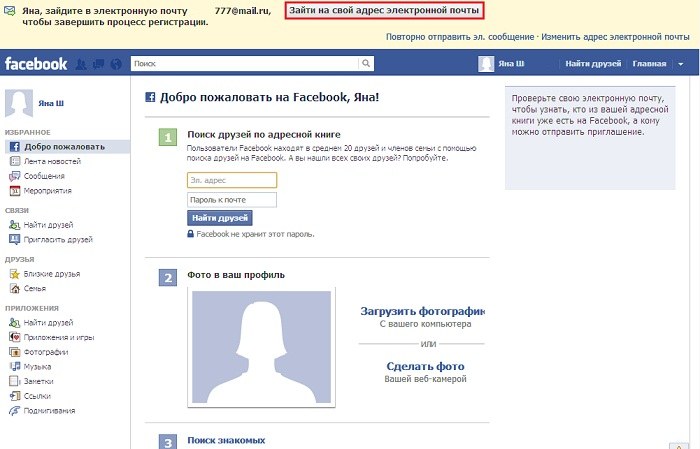Open notifications globe icon in header
Viewport: 700px width, 449px height.
116,64
